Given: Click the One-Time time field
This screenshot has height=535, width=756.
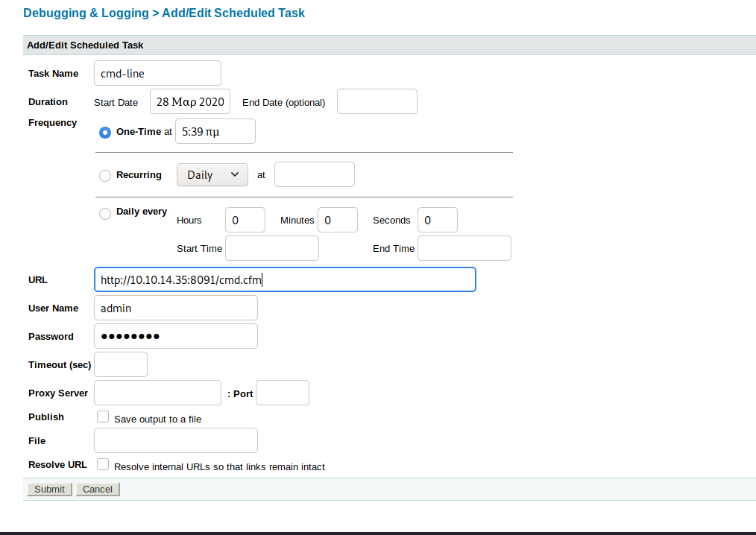Looking at the screenshot, I should tap(215, 131).
